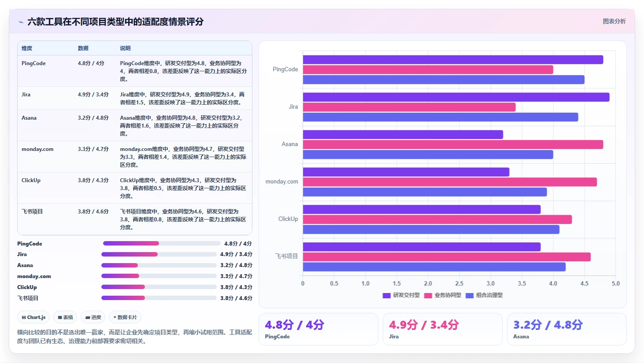Viewport: 644px width, 363px height.
Task: Click the Asana description text in the table
Action: tap(181, 126)
